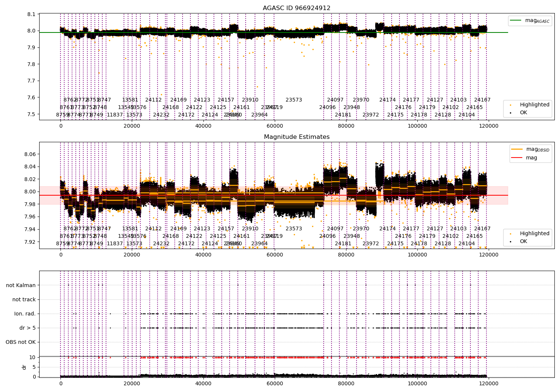Click the 8.1 y-axis tick label
Image resolution: width=560 pixels, height=392 pixels.
click(32, 14)
